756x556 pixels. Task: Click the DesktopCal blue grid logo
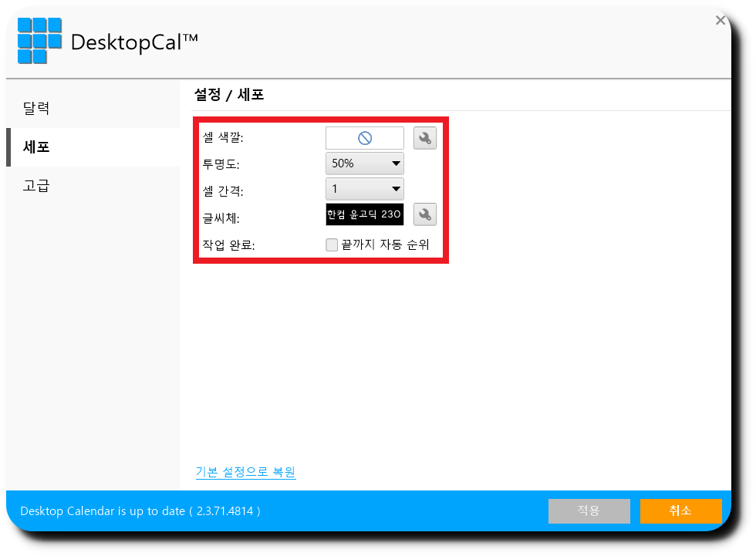click(39, 40)
